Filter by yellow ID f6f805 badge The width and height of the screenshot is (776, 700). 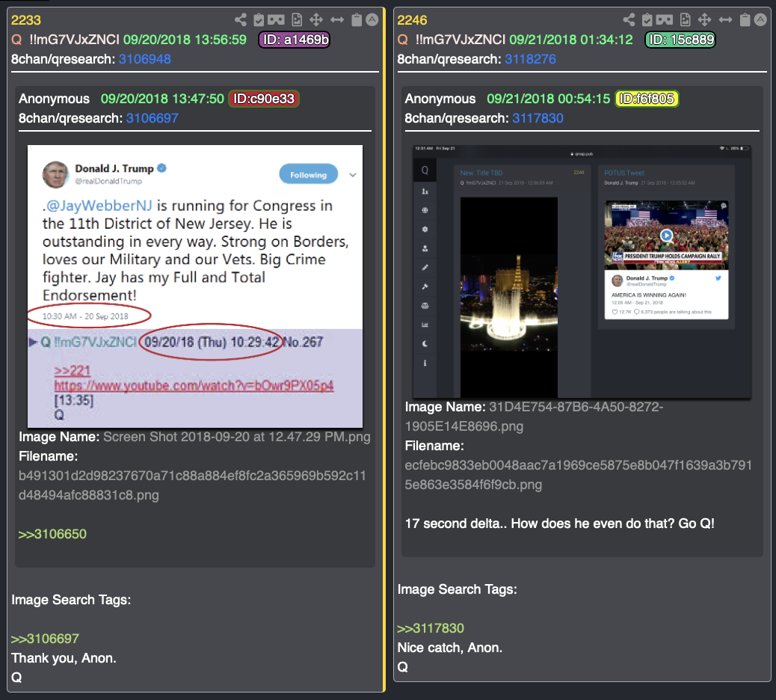[647, 99]
